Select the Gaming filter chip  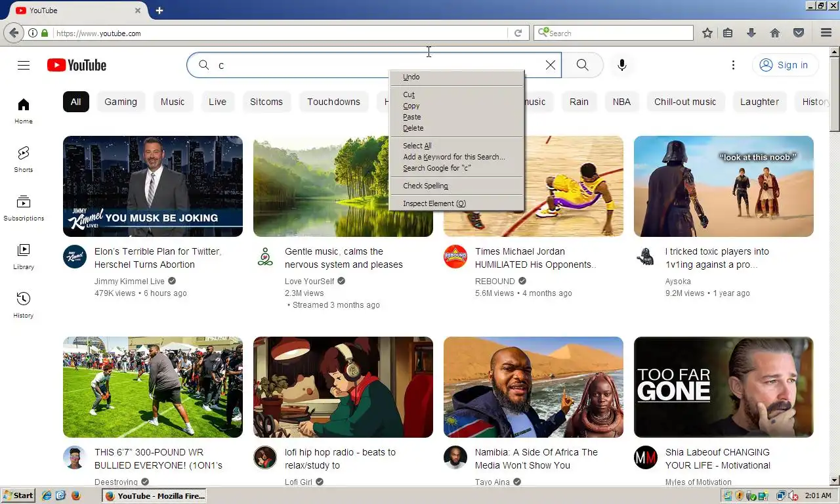coord(121,102)
